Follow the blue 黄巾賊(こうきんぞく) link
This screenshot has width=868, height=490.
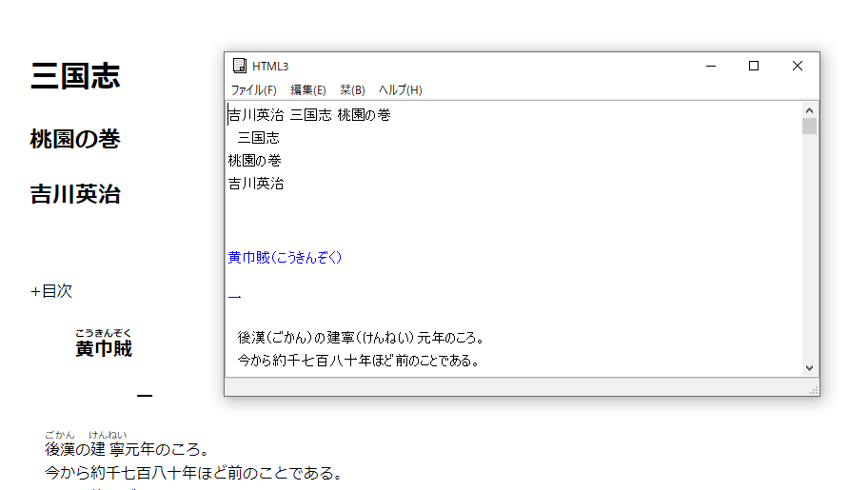tap(286, 258)
